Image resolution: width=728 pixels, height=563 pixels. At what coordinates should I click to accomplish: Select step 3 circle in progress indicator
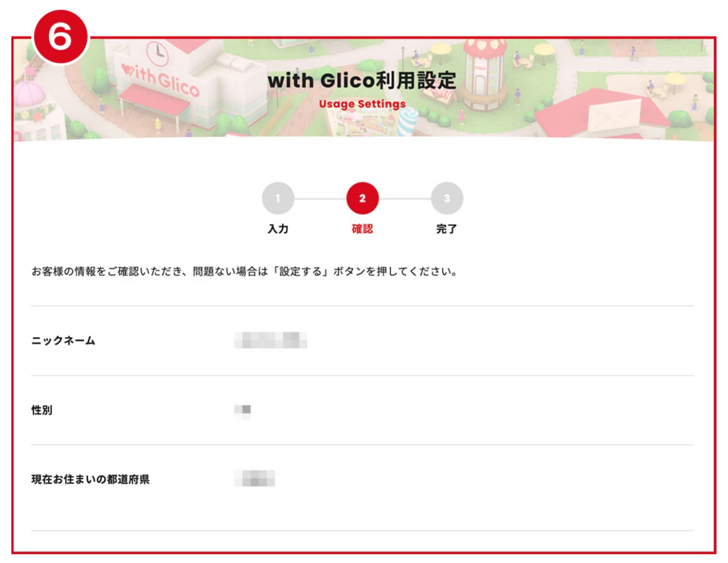(x=447, y=198)
